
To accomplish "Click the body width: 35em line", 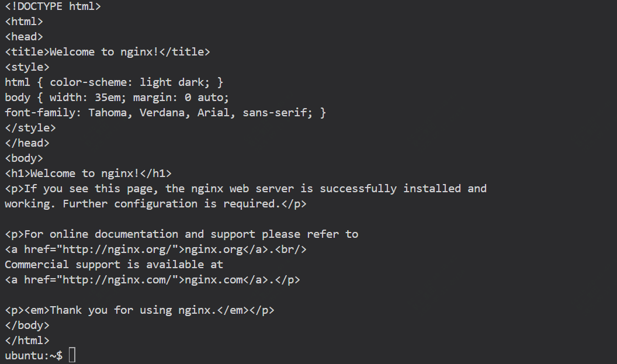I will [117, 98].
